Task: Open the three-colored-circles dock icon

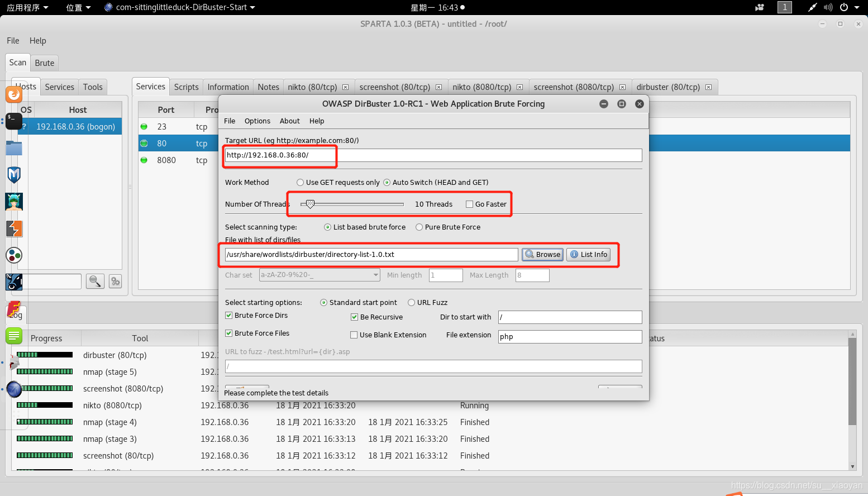Action: (14, 255)
